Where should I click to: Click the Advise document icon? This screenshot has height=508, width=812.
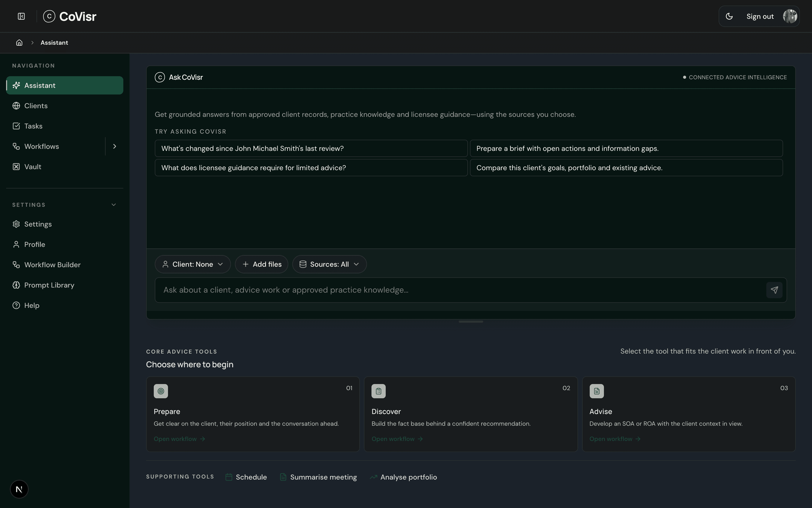click(597, 391)
